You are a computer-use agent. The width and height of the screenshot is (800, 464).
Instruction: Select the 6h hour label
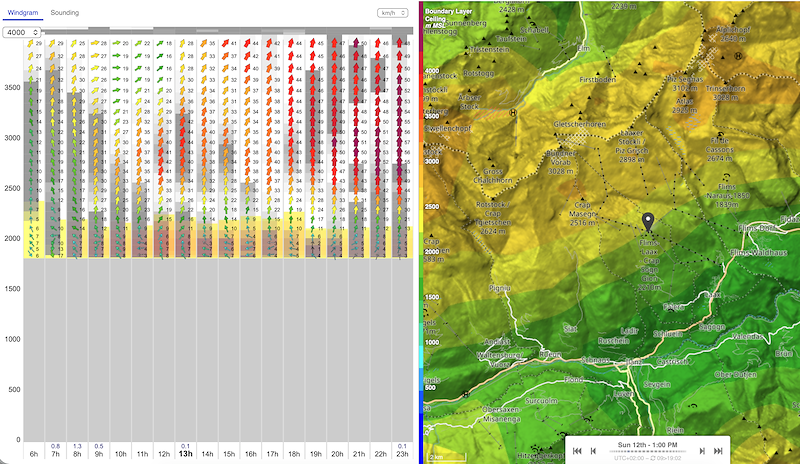36,454
